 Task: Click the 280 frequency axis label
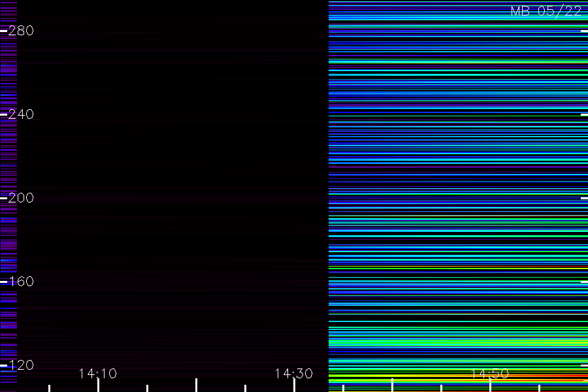point(21,31)
